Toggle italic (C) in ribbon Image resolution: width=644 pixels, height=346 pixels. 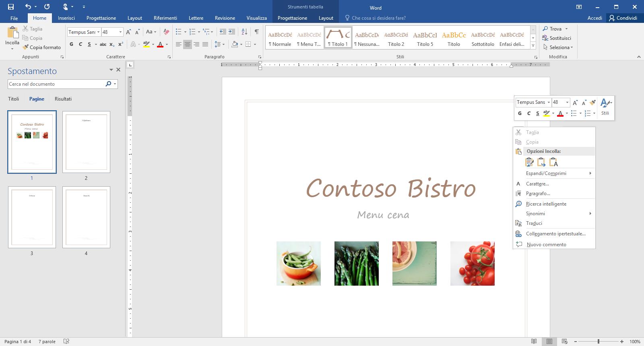pos(80,44)
